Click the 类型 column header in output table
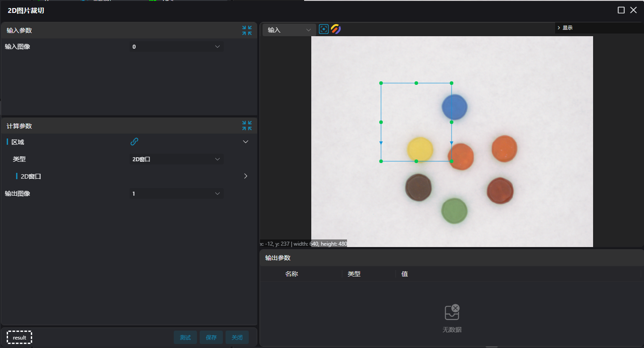The width and height of the screenshot is (644, 348). pyautogui.click(x=354, y=274)
